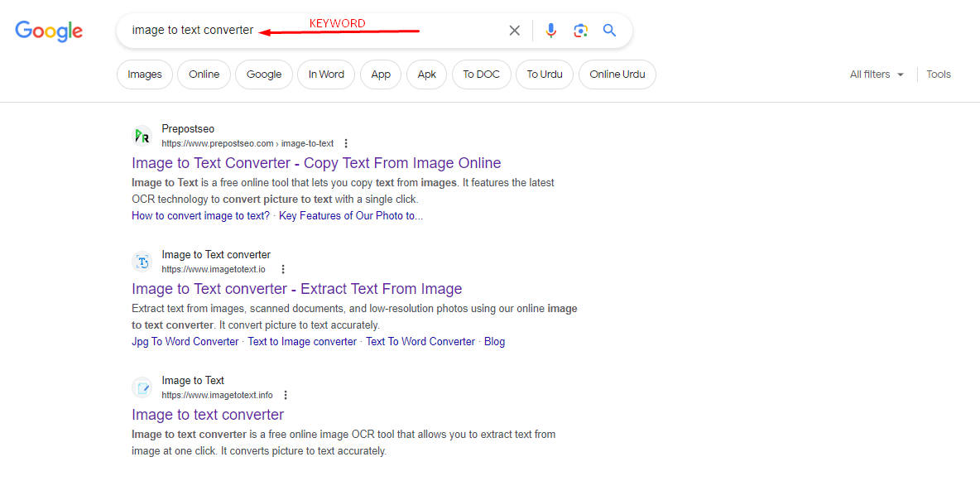Screen dimensions: 980x481
Task: Open three-dot menu for Prepostseo result
Action: click(346, 143)
